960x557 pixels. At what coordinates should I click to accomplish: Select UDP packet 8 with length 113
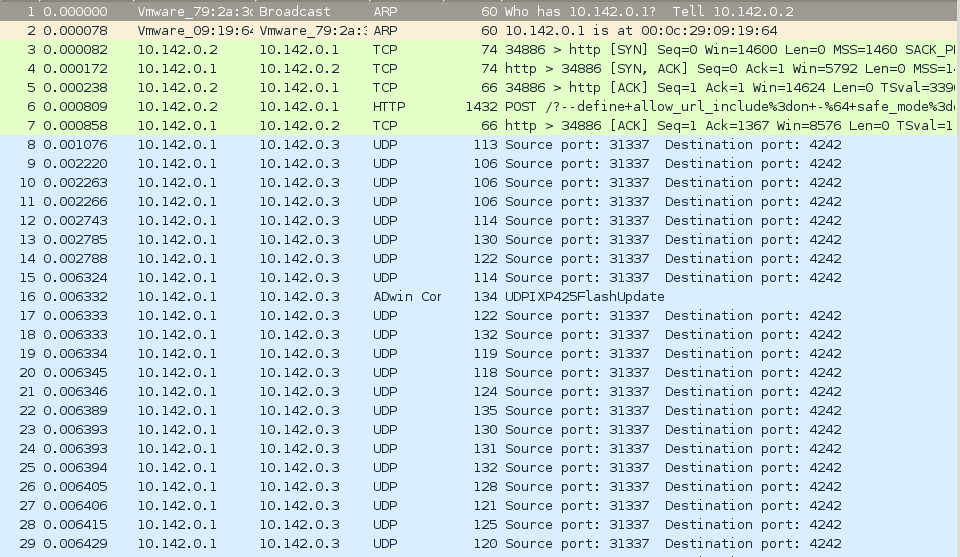480,144
